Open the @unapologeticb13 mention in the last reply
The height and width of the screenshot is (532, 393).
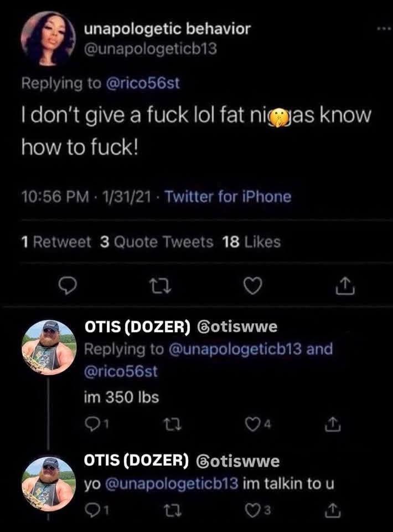[172, 484]
